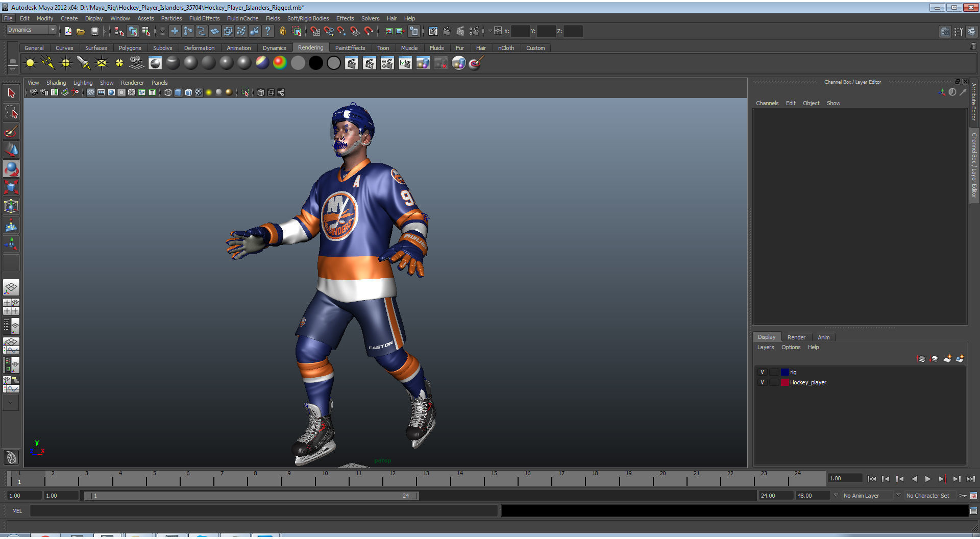Save the scene with the floppy disk icon

click(94, 31)
